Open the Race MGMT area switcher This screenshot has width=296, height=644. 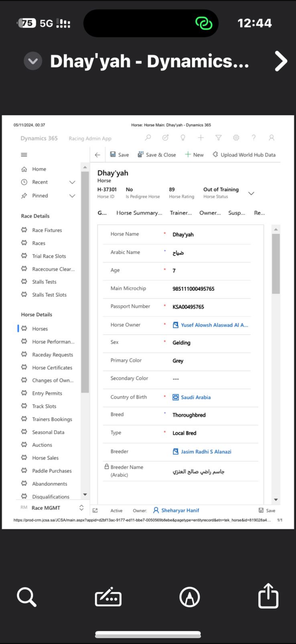(x=81, y=507)
